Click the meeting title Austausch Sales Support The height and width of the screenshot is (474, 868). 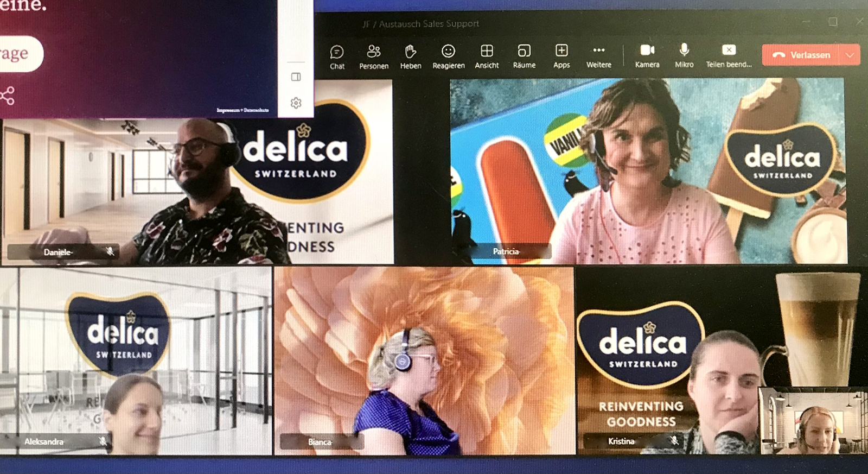point(421,24)
